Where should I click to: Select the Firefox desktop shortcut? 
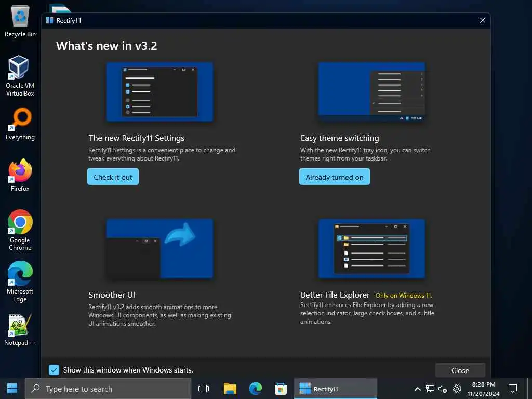tap(20, 175)
